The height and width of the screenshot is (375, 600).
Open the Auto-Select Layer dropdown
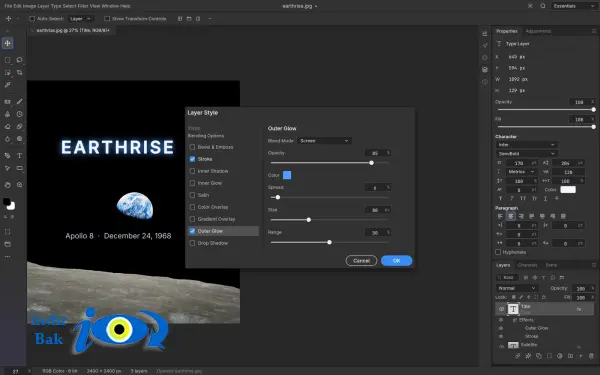point(81,18)
